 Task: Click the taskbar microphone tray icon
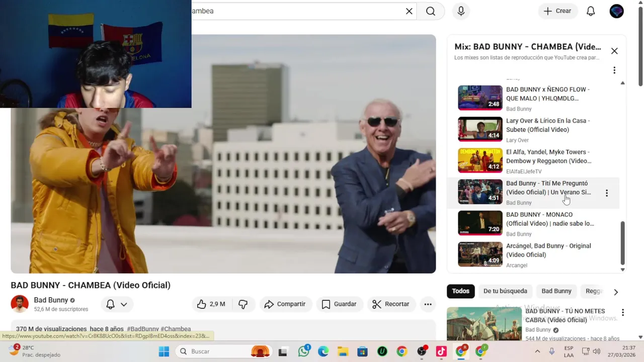click(x=552, y=351)
